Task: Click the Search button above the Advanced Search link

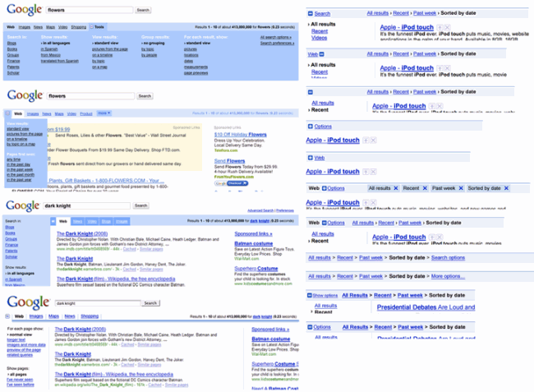Action: point(140,205)
